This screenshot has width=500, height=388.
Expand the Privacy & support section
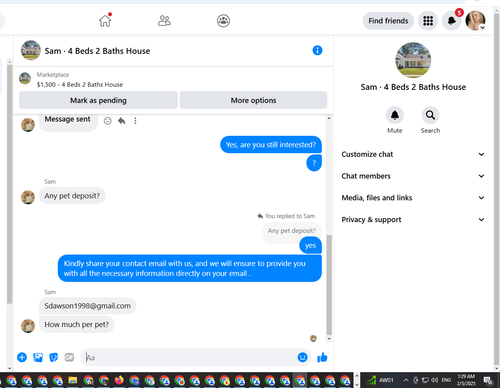point(413,219)
